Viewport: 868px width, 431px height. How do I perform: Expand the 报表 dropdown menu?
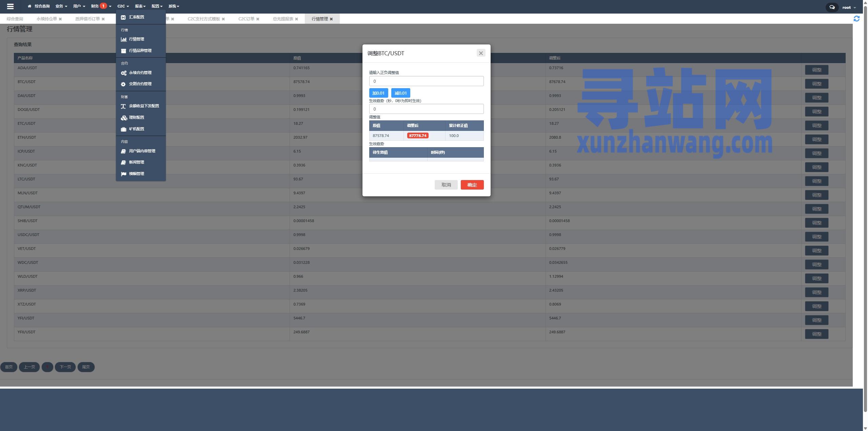pos(140,6)
